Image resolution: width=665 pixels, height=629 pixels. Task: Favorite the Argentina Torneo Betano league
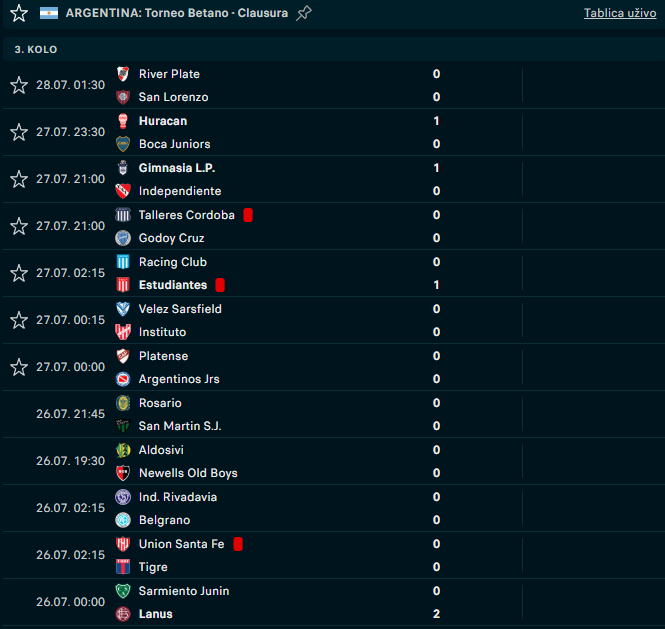coord(19,13)
